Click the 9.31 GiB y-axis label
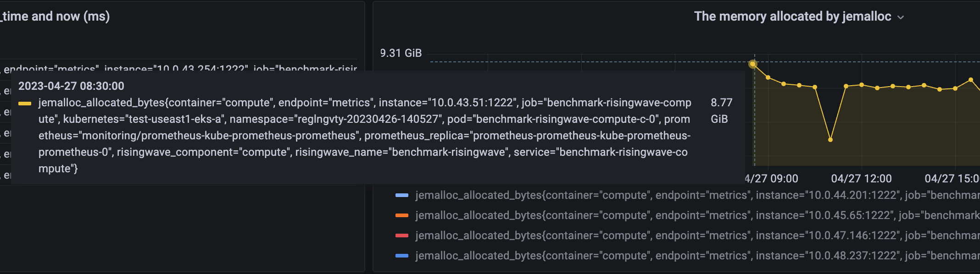The width and height of the screenshot is (980, 274). pos(401,53)
